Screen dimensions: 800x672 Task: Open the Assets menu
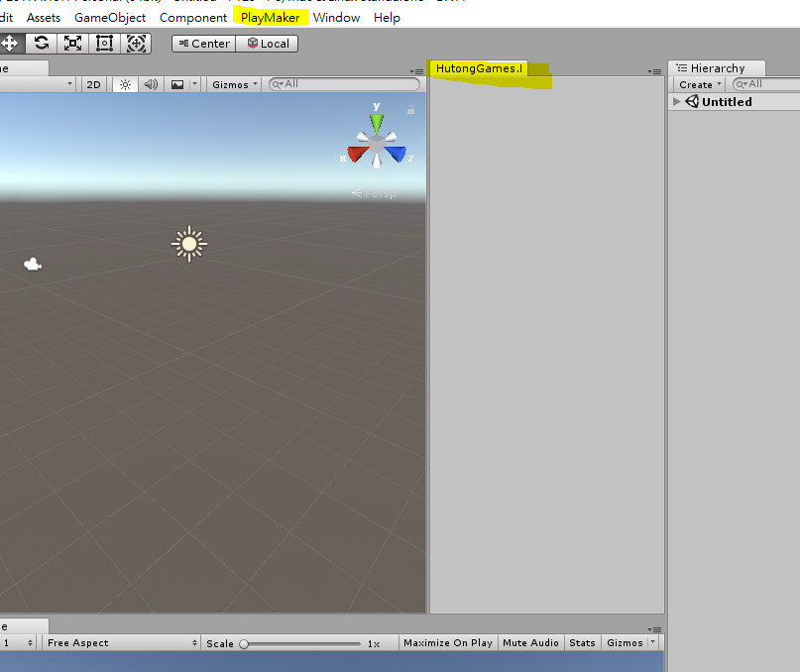point(44,18)
